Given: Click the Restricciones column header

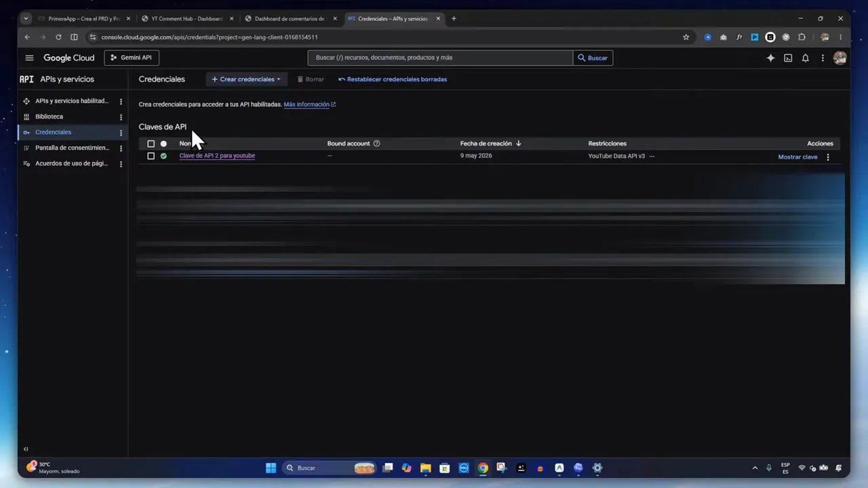Looking at the screenshot, I should [x=607, y=144].
